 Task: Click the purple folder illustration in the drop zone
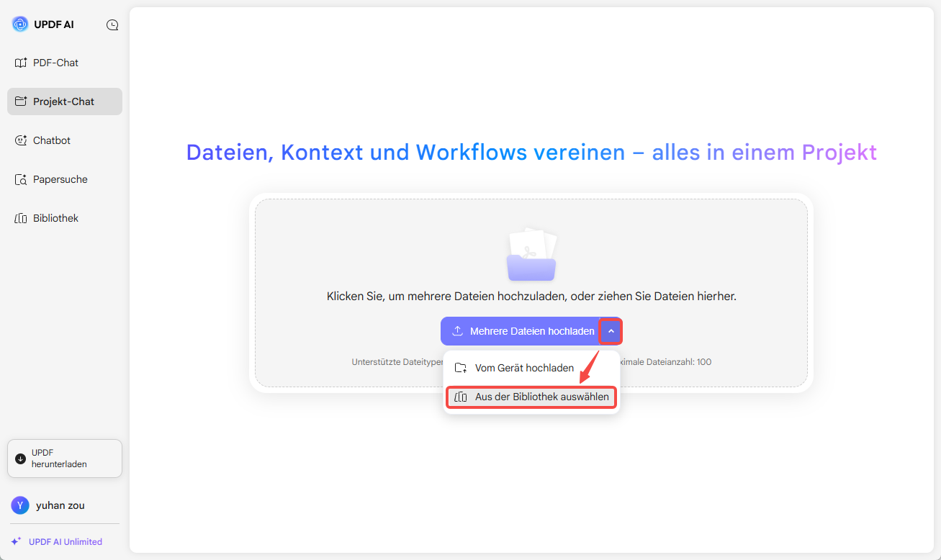pos(531,255)
